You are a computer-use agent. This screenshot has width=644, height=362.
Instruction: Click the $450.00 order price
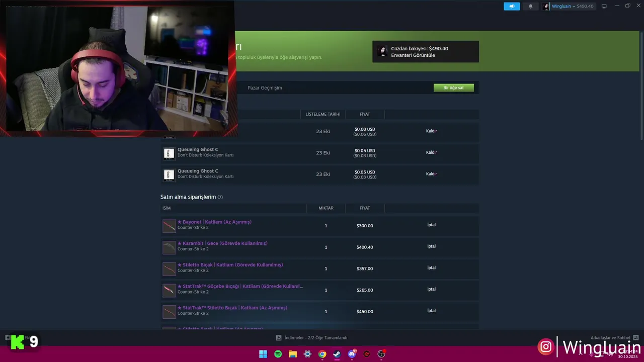pyautogui.click(x=365, y=312)
